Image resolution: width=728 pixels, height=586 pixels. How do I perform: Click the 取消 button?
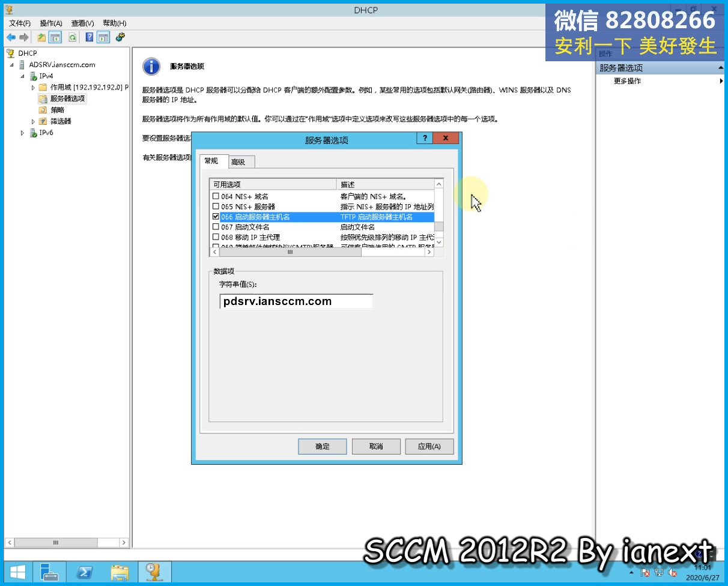pos(376,447)
